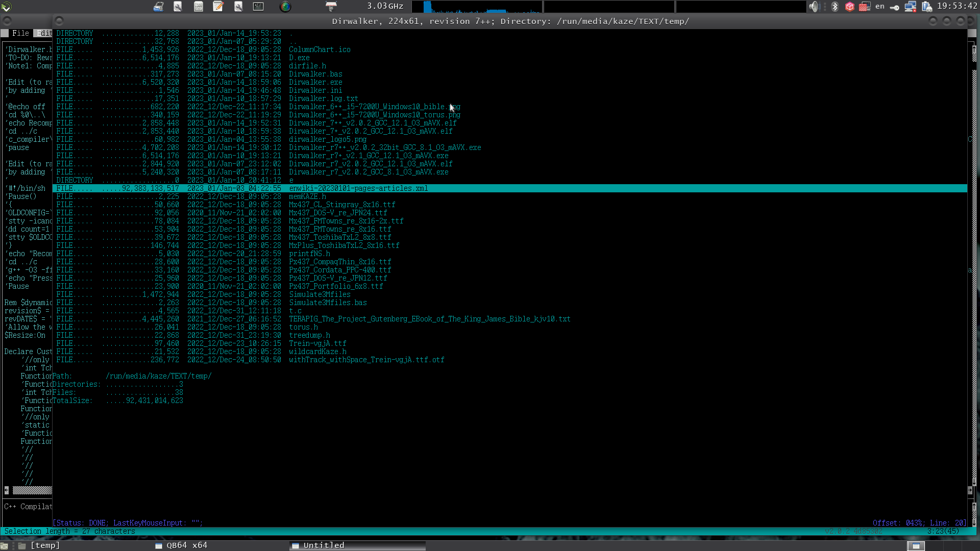Click the clock showing 19:53:42
Screen dimensions: 980x551
pos(957,6)
